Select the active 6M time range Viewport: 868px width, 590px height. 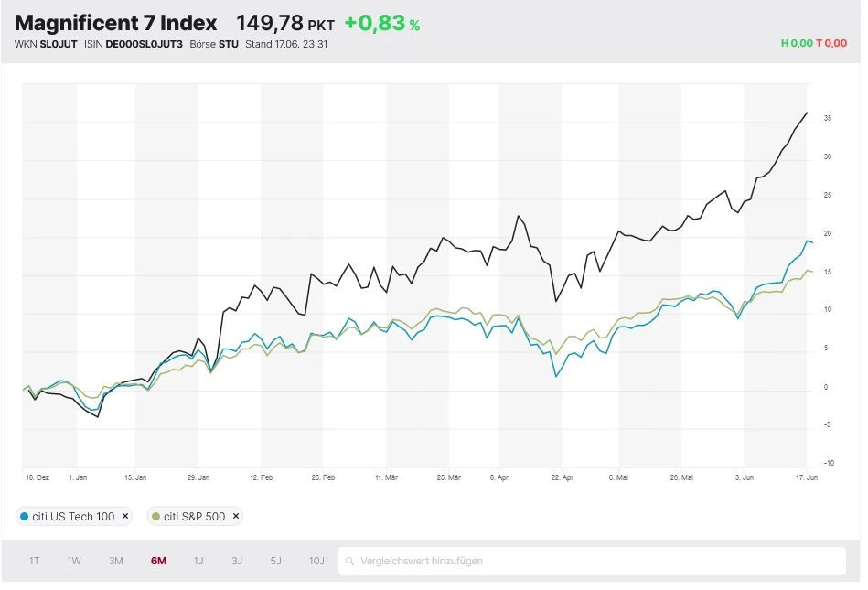[x=158, y=561]
